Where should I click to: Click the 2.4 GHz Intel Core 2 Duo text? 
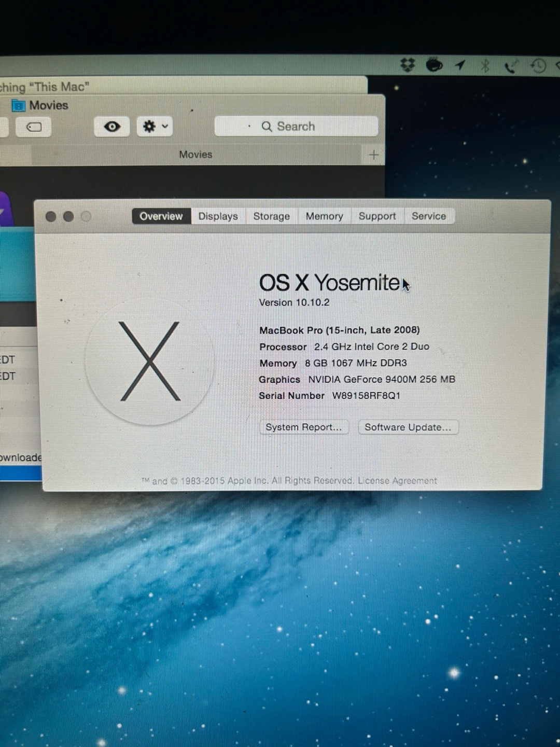[372, 347]
